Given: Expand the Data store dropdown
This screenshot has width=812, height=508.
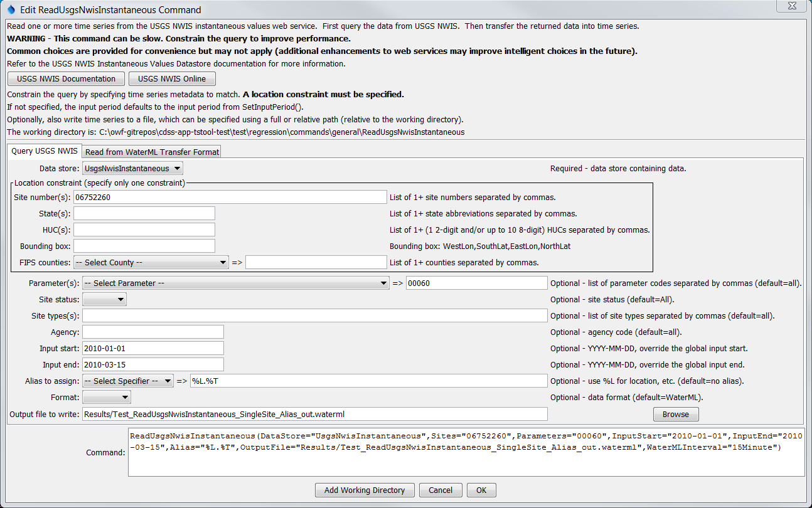Looking at the screenshot, I should click(x=132, y=168).
